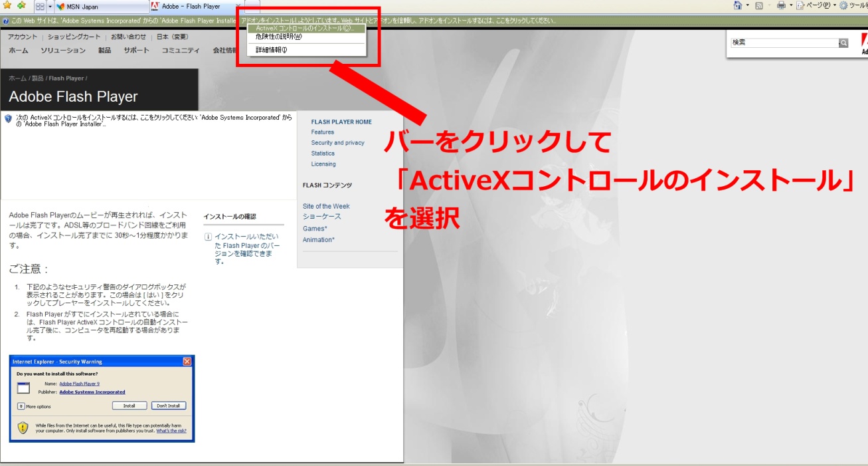Open the Licensing sidebar link

pyautogui.click(x=323, y=164)
